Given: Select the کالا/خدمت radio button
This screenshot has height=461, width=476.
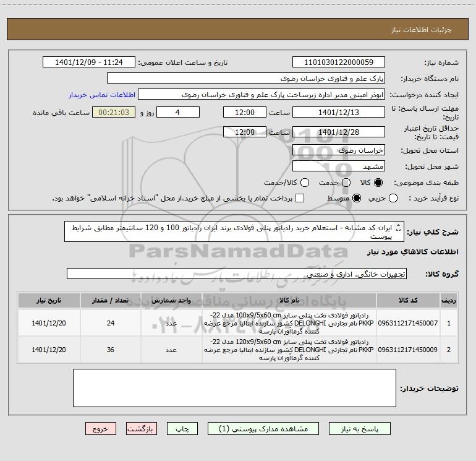Looking at the screenshot, I should coord(305,183).
